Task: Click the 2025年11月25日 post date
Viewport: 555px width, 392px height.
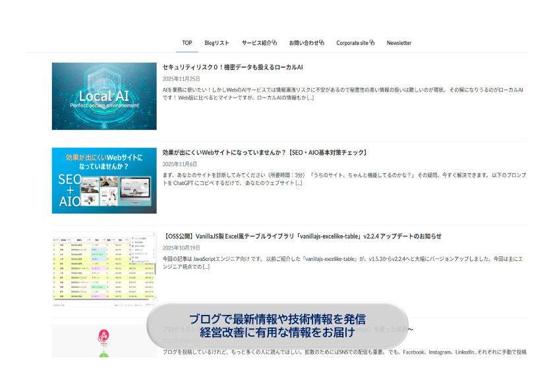Action: click(x=181, y=78)
